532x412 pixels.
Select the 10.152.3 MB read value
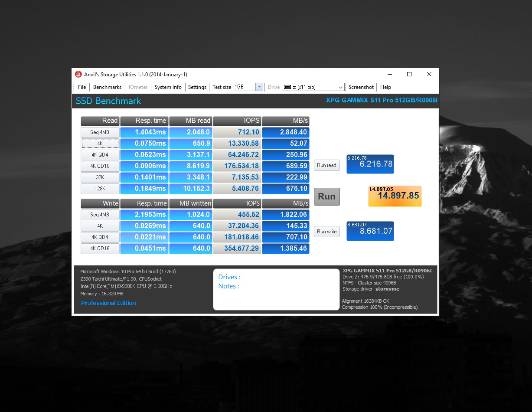pyautogui.click(x=190, y=189)
